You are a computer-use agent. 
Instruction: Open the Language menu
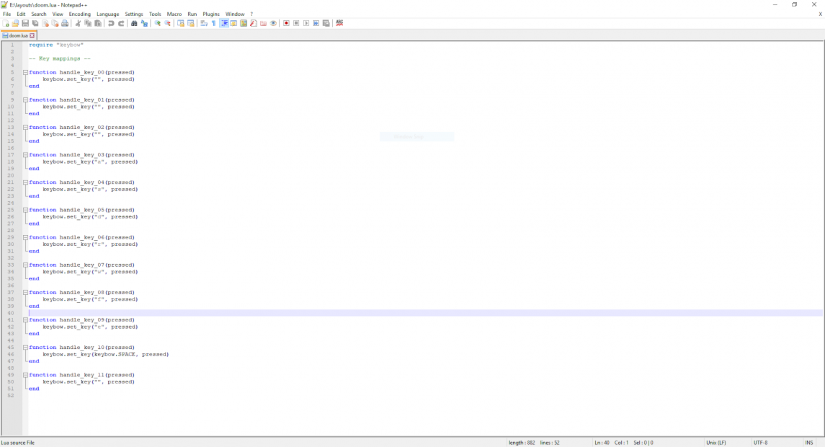point(108,14)
